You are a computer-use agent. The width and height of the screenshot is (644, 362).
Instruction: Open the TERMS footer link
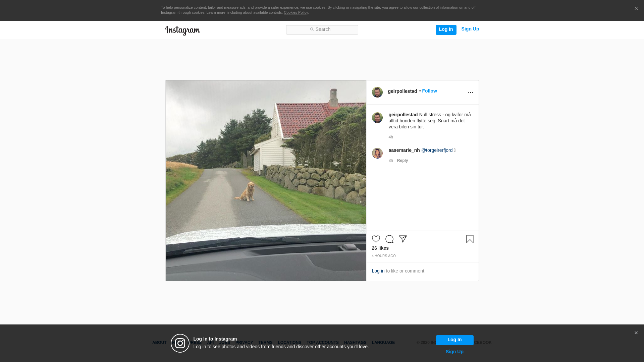coord(265,343)
